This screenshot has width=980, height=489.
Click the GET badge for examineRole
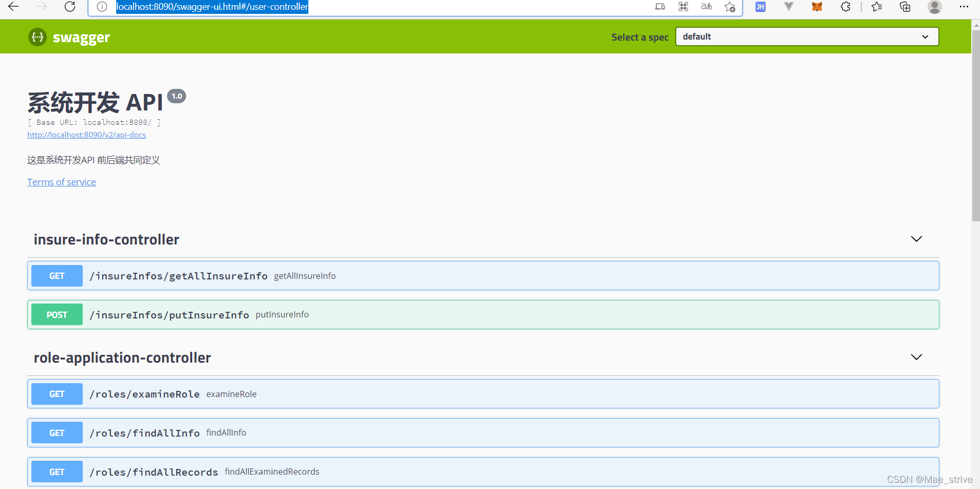coord(57,394)
